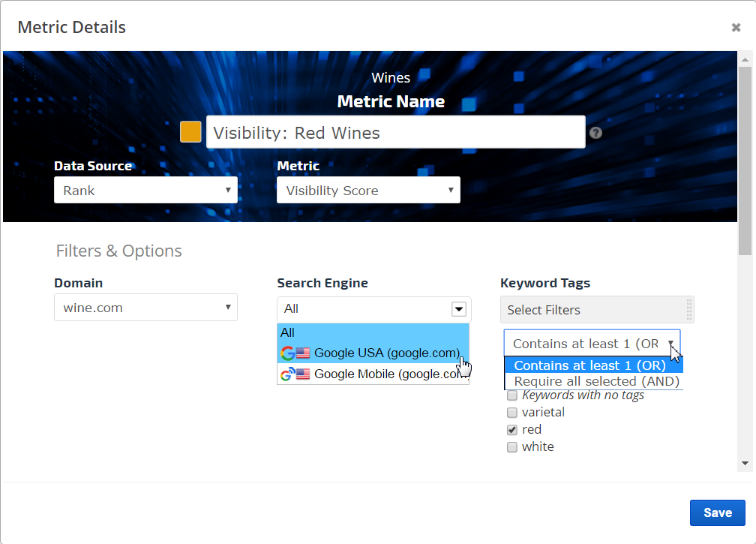Click the Search Engine dropdown arrow
This screenshot has width=756, height=544.
click(x=459, y=309)
